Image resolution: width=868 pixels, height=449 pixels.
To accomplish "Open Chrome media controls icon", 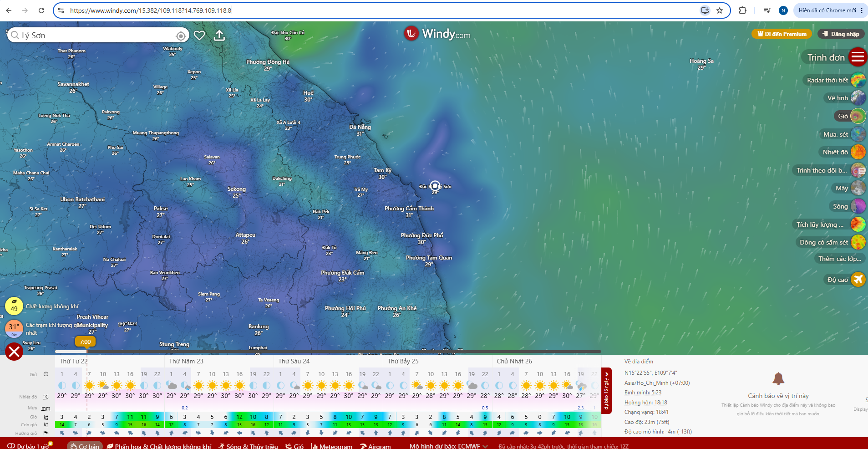I will pos(767,10).
